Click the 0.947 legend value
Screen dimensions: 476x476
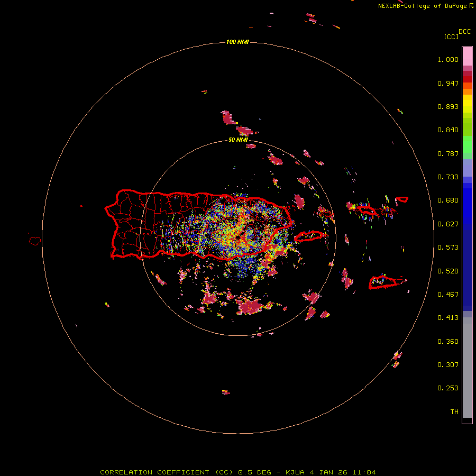[x=448, y=83]
